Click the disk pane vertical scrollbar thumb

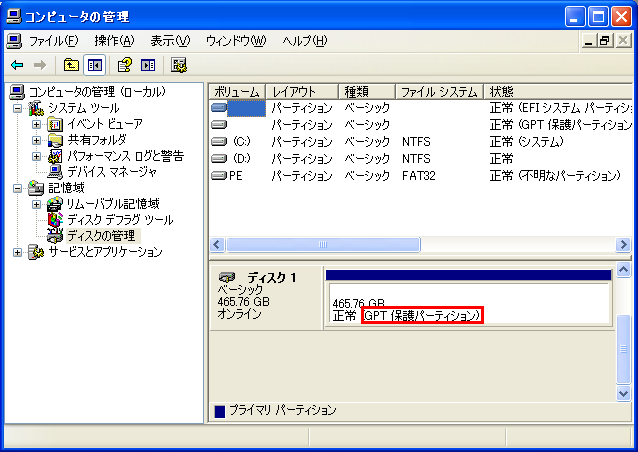coord(623,349)
